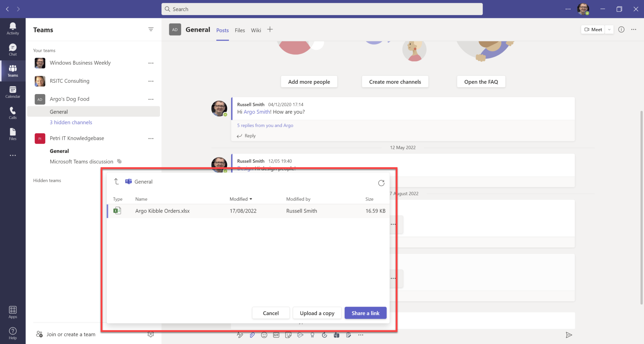Click the Search bar at the top
644x344 pixels.
tap(322, 9)
